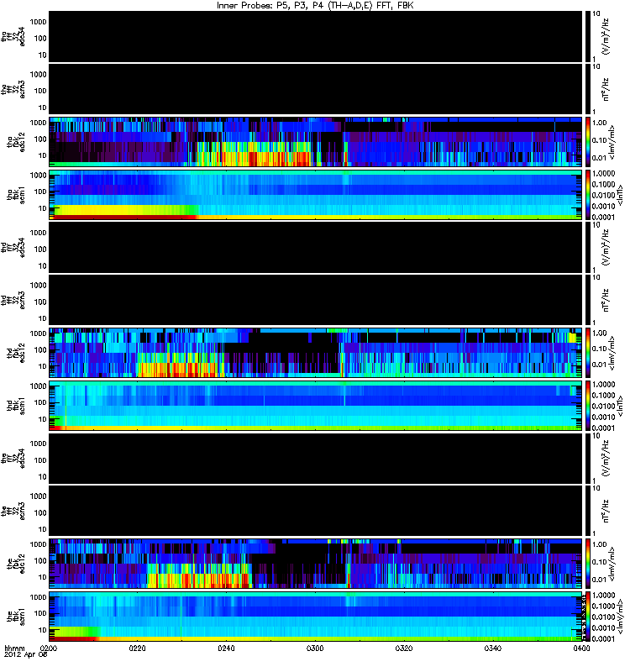
Task: Click the tha fbk edc12 spectrogram panel
Action: pyautogui.click(x=315, y=142)
